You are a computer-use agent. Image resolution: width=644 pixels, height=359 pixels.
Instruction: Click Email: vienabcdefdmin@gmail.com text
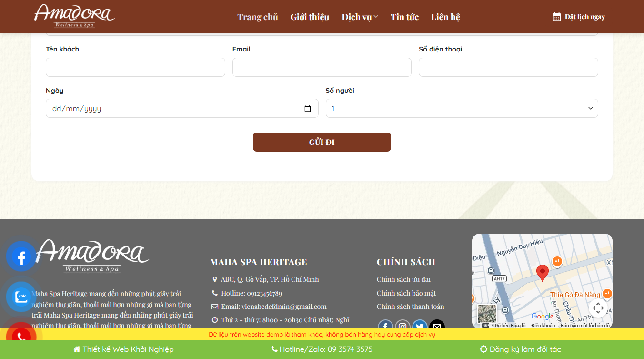pos(274,307)
